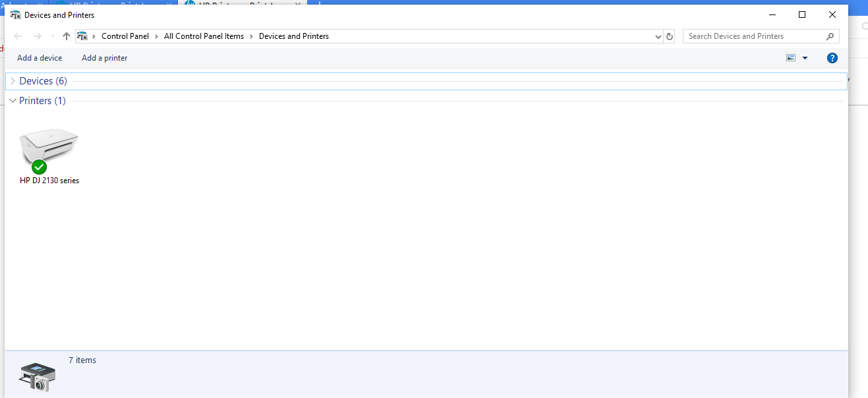Open the window system menu icon in title bar
Screen dimensions: 868x398
click(15, 14)
